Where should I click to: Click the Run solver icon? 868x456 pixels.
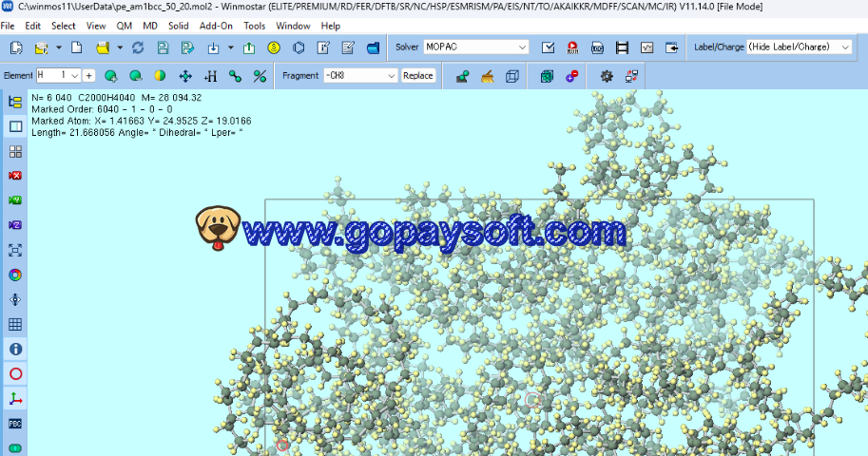[572, 47]
